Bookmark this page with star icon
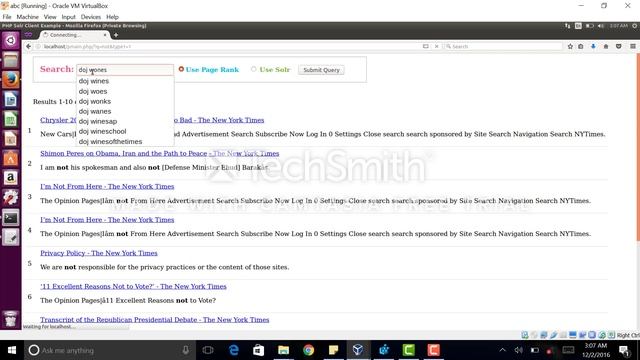Image resolution: width=640 pixels, height=360 pixels. click(x=570, y=47)
